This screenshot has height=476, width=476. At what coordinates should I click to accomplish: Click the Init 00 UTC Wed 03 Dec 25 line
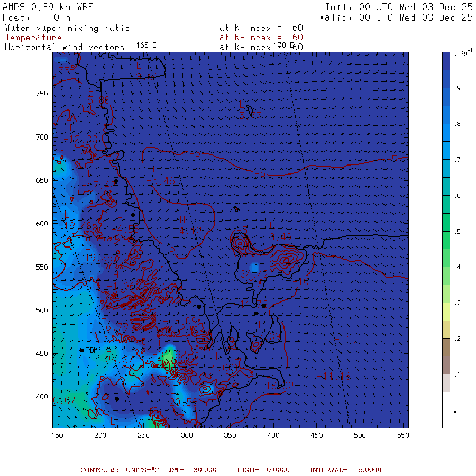pyautogui.click(x=399, y=7)
